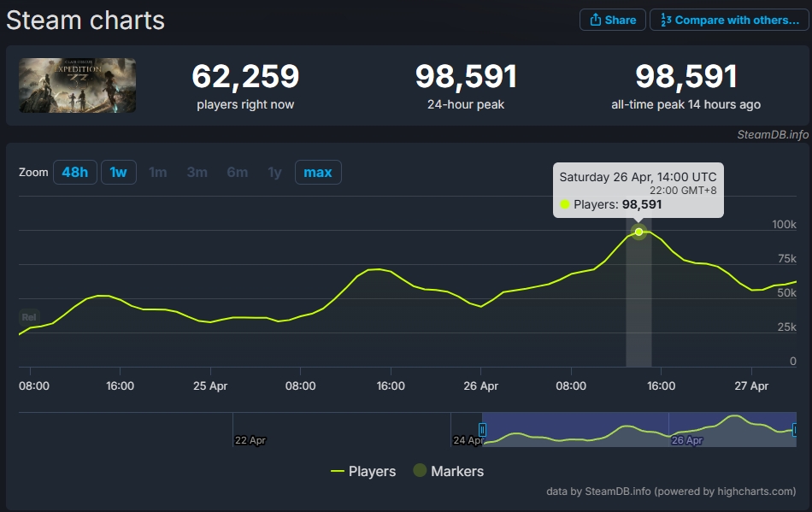This screenshot has width=812, height=512.
Task: Toggle the Markers series in legend
Action: click(x=449, y=471)
